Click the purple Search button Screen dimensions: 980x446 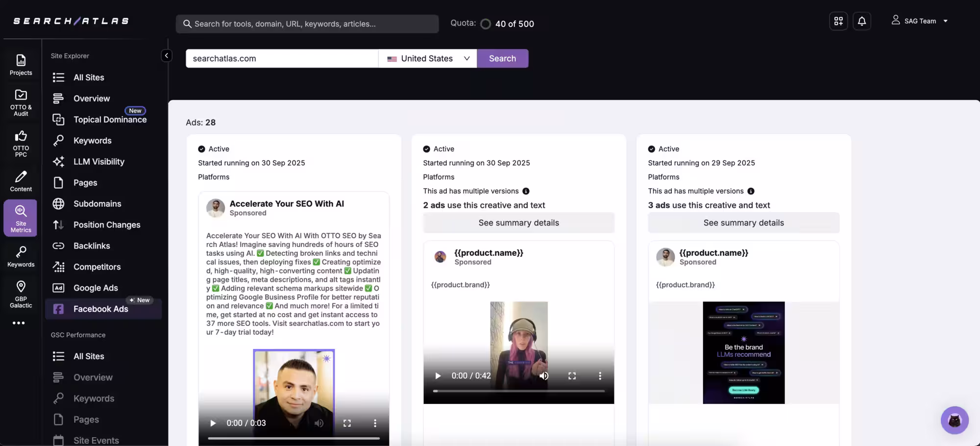[x=502, y=58]
